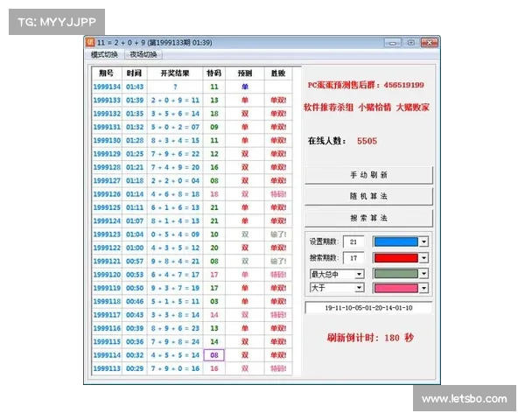Click the highlighted 08 cell in row 1999114
Image resolution: width=525 pixels, height=420 pixels.
click(x=214, y=355)
